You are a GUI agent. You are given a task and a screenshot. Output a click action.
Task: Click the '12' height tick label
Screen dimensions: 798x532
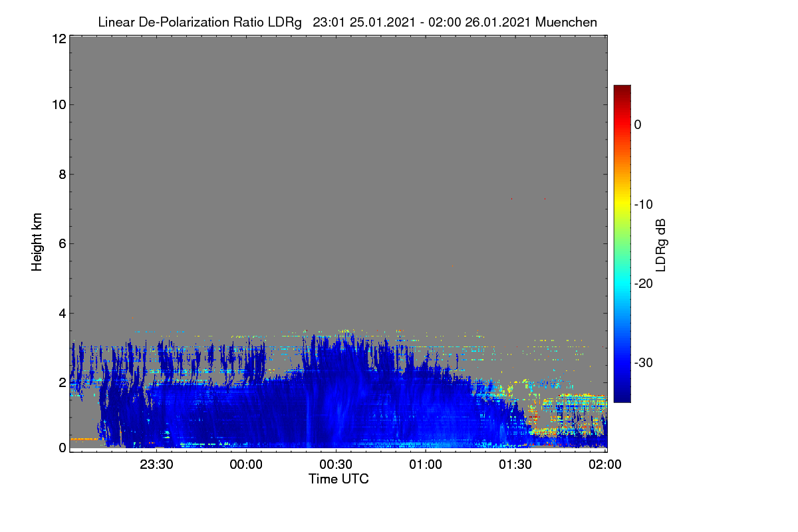59,39
